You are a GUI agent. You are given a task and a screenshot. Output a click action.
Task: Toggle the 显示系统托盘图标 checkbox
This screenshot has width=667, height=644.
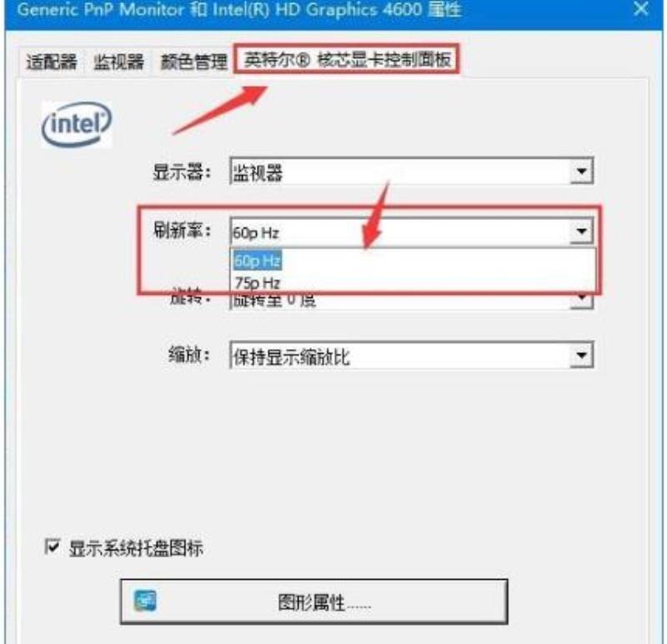pyautogui.click(x=52, y=547)
